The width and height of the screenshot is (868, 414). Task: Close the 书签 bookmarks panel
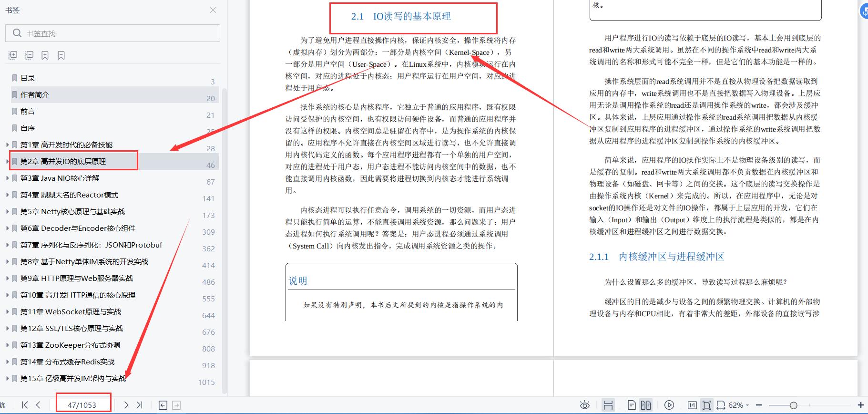[213, 10]
